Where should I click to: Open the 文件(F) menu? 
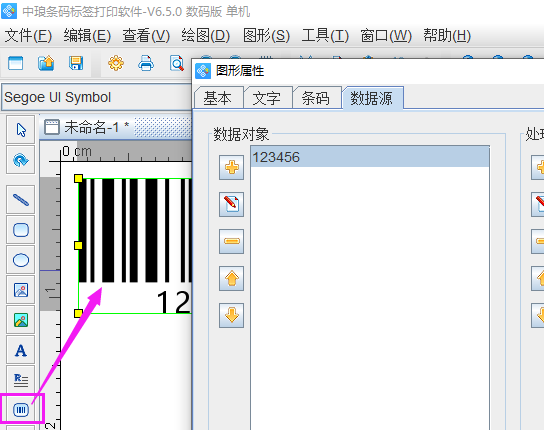coord(28,35)
